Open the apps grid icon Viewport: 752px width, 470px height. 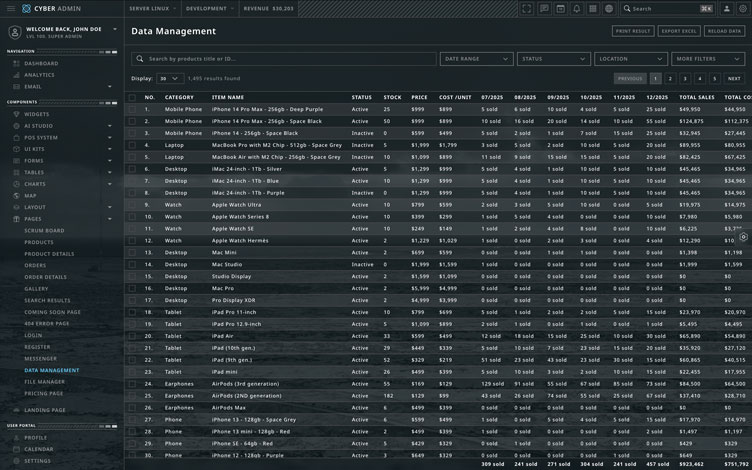(x=593, y=8)
